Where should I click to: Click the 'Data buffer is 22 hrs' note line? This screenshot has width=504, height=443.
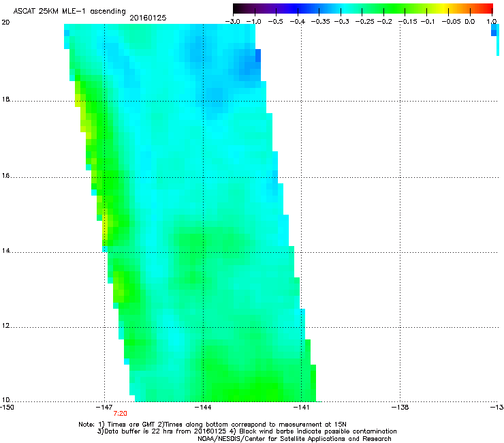coord(247,431)
